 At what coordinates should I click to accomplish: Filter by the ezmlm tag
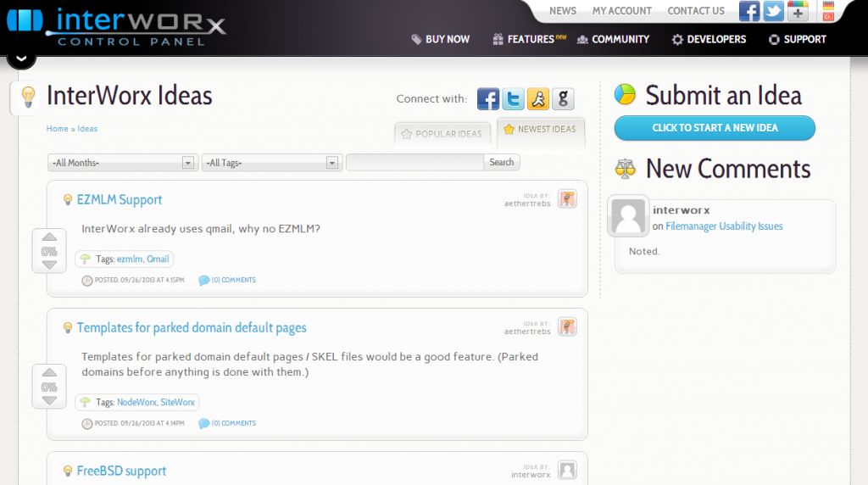tap(130, 259)
